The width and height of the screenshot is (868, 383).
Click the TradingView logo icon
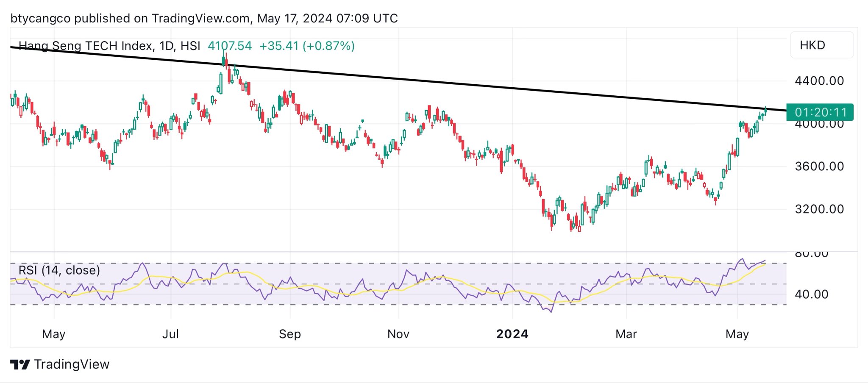(x=20, y=364)
